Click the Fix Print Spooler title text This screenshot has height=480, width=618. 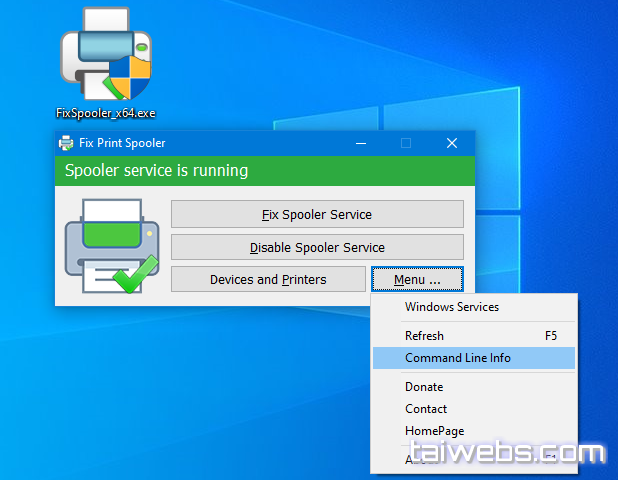122,143
